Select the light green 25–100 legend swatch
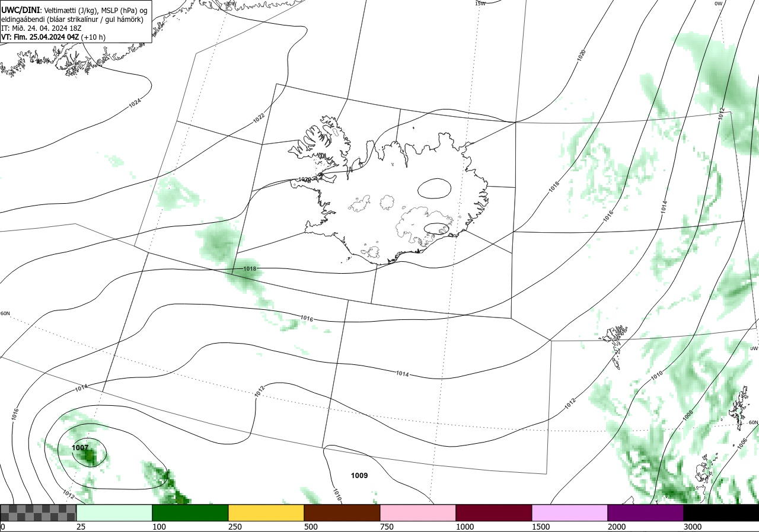759x532 pixels. (114, 512)
